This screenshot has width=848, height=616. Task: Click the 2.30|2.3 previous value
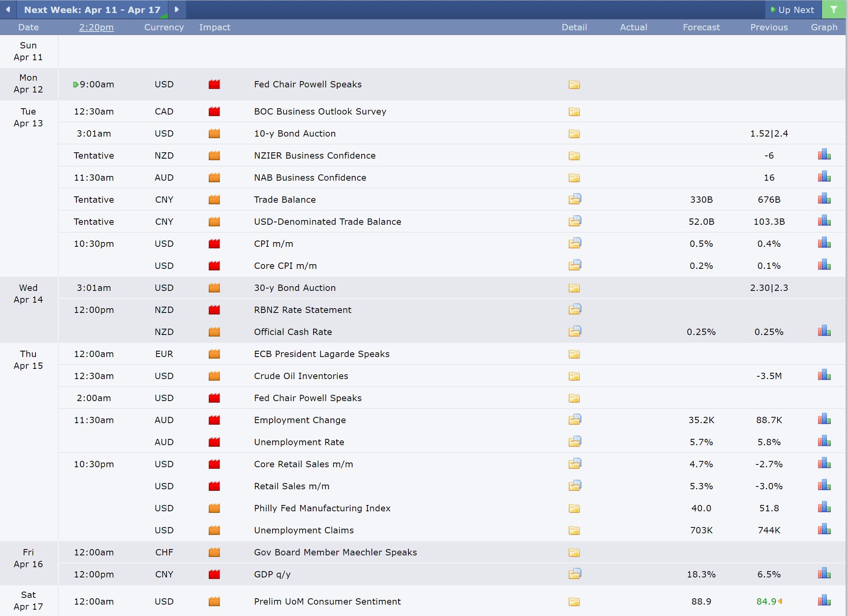click(769, 288)
